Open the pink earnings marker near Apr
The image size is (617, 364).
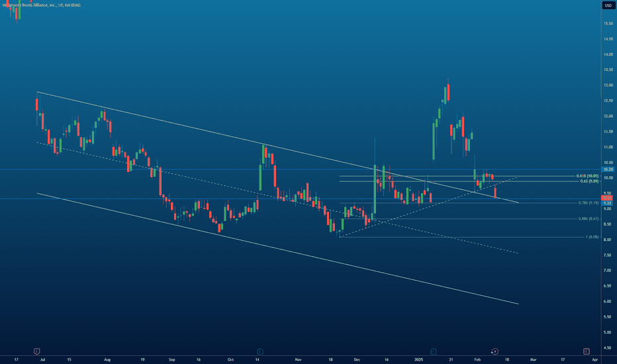[587, 351]
